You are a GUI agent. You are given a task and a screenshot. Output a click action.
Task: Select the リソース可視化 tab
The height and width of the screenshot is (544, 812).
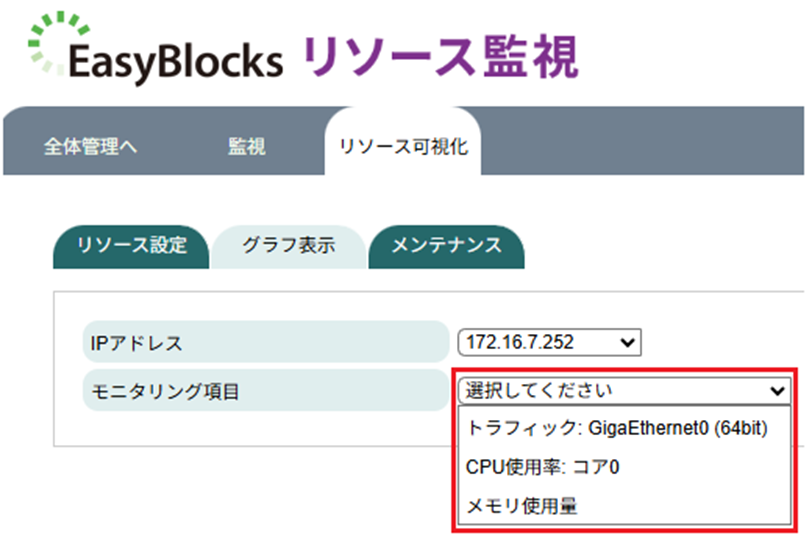(x=403, y=147)
